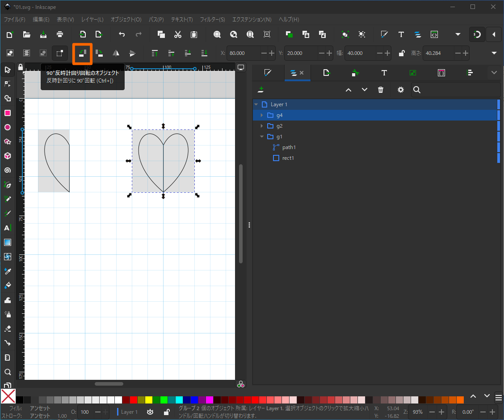Open layer settings gear button

click(x=400, y=90)
